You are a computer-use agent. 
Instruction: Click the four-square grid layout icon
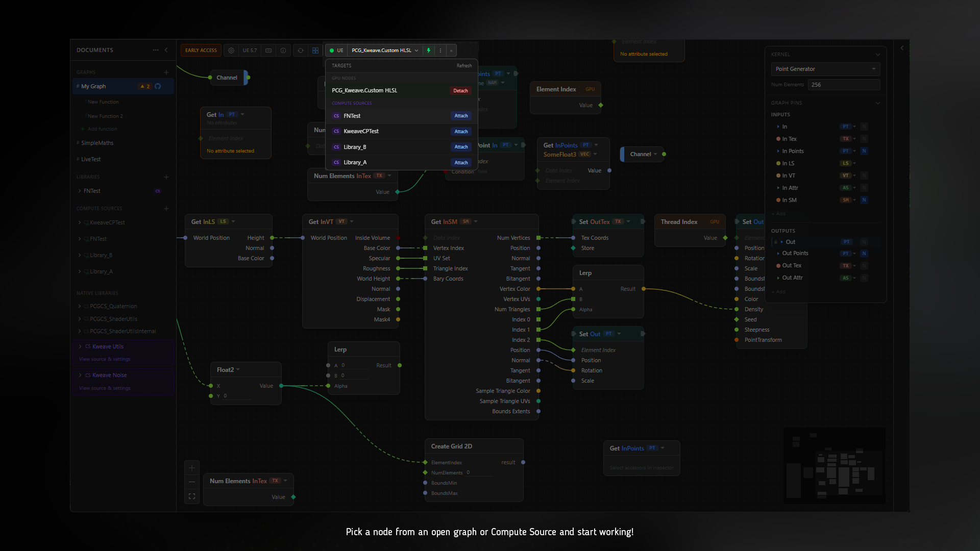[315, 51]
